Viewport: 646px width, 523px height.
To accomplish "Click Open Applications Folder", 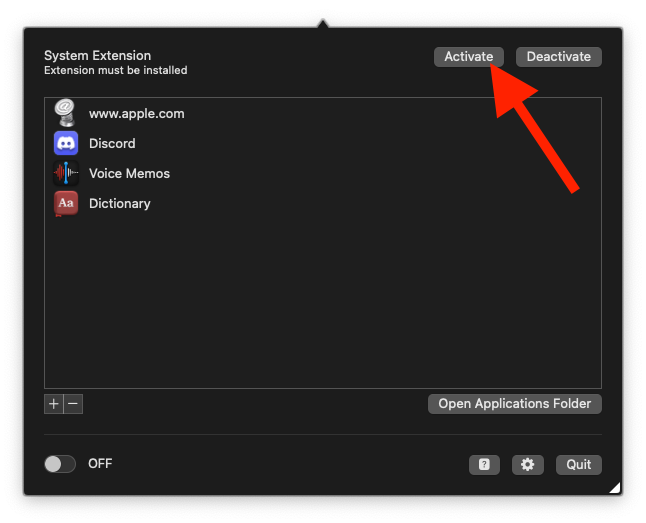I will 515,404.
